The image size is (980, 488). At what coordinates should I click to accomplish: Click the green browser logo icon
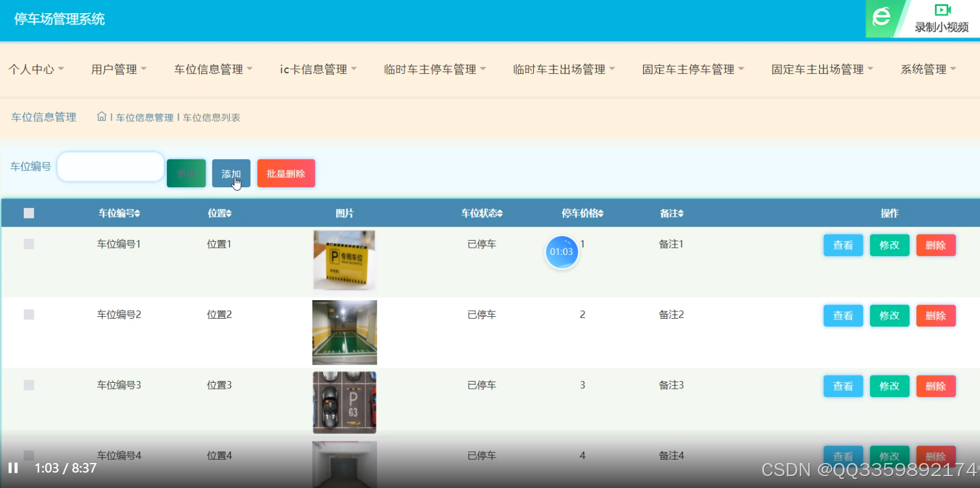881,17
